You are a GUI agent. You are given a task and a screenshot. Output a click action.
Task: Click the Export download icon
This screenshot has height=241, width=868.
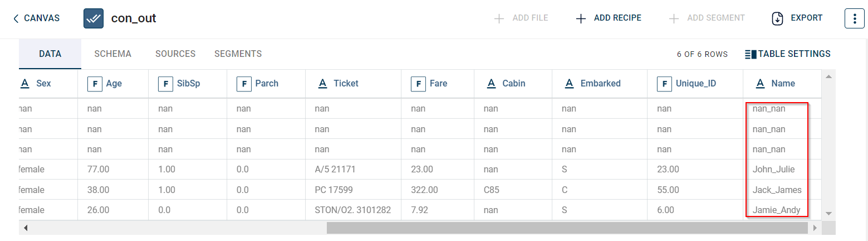click(778, 18)
